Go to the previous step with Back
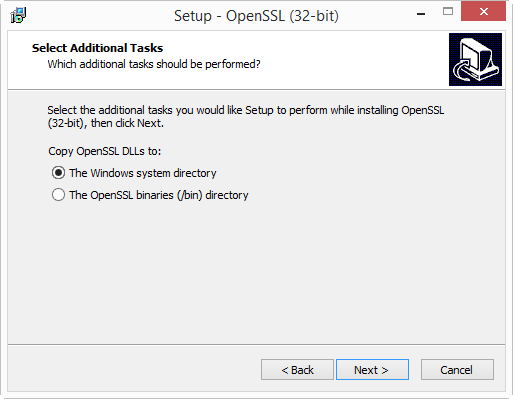This screenshot has height=399, width=513. [x=297, y=370]
